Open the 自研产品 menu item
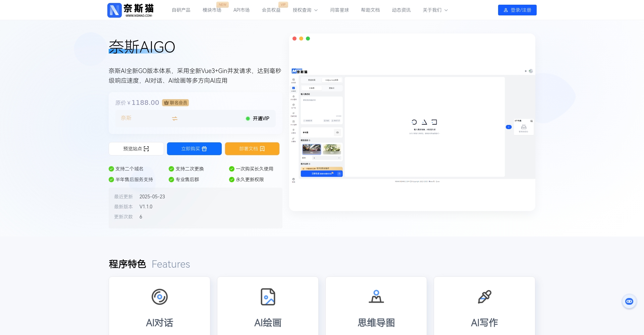The width and height of the screenshot is (644, 335). pyautogui.click(x=181, y=10)
